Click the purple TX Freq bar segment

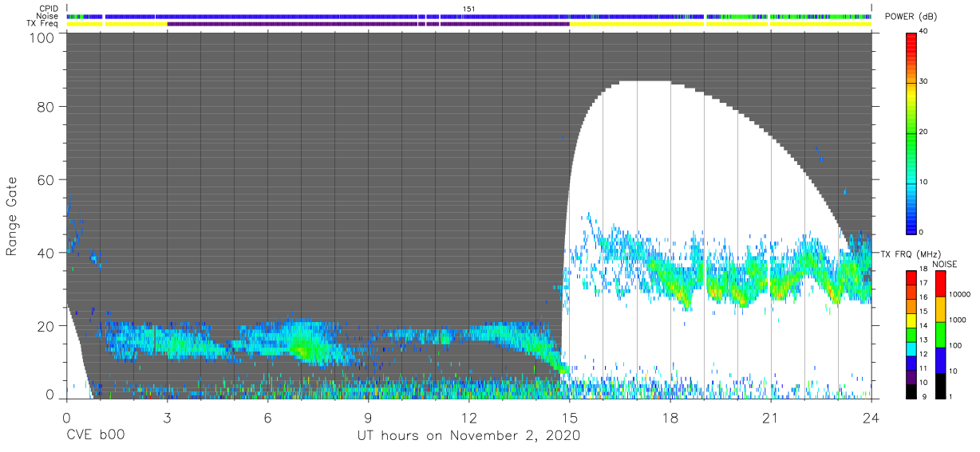click(368, 24)
